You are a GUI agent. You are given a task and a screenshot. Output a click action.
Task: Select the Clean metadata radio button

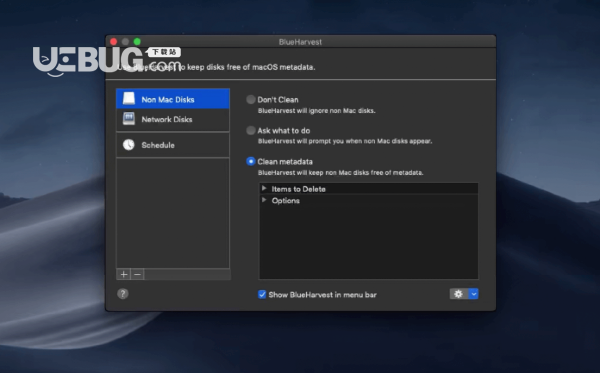251,161
